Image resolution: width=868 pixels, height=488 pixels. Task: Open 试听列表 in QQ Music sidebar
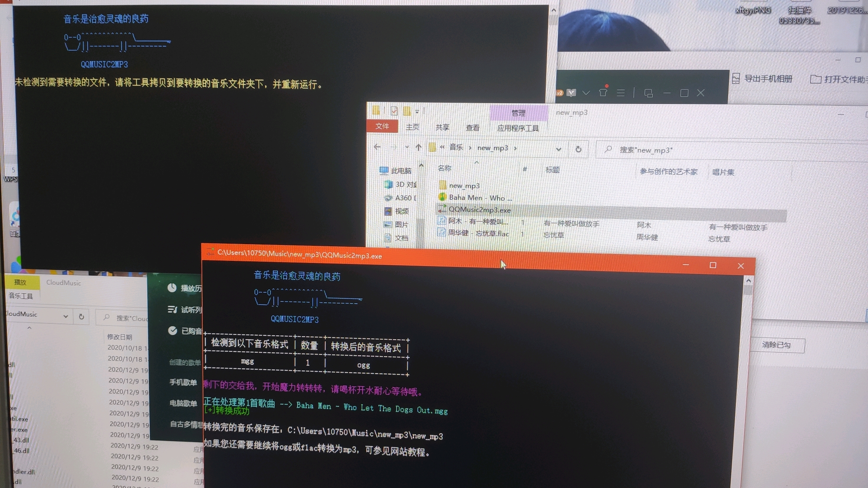click(x=184, y=309)
